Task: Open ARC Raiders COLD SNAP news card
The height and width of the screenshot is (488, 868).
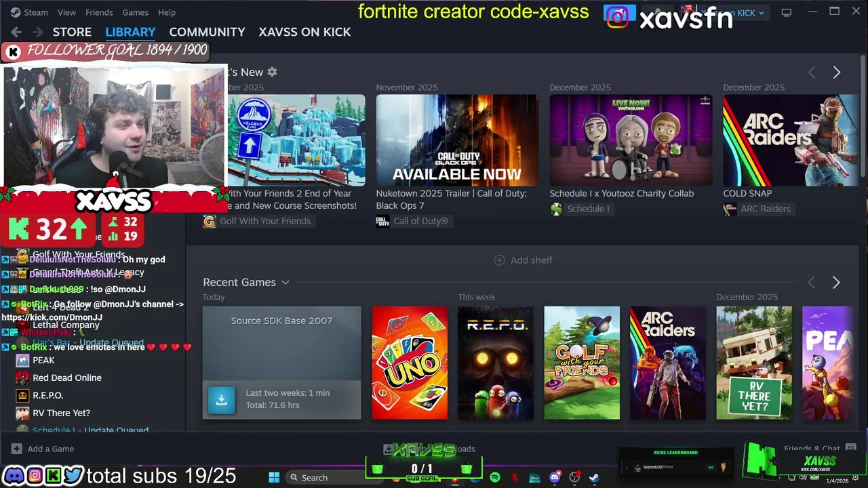Action: tap(791, 140)
